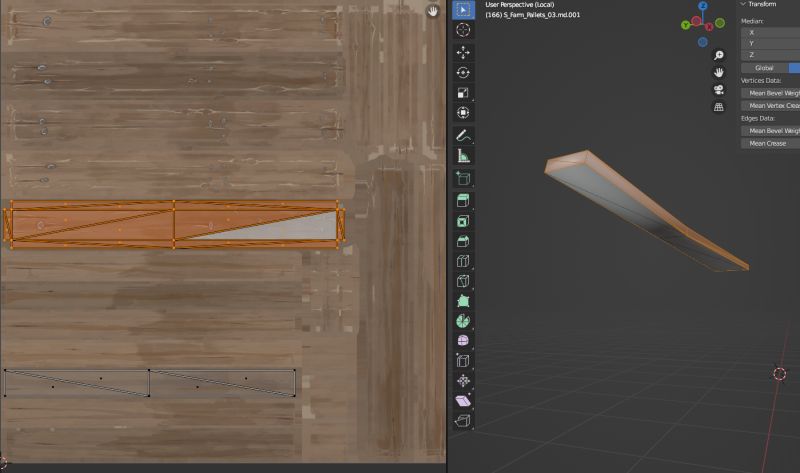Choose the Shear tool
This screenshot has height=473, width=800.
pos(463,401)
